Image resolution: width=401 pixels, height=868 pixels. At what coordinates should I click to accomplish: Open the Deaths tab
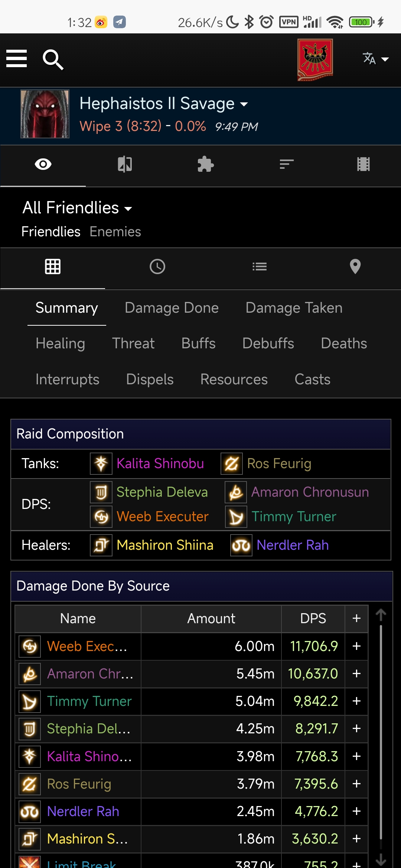344,343
